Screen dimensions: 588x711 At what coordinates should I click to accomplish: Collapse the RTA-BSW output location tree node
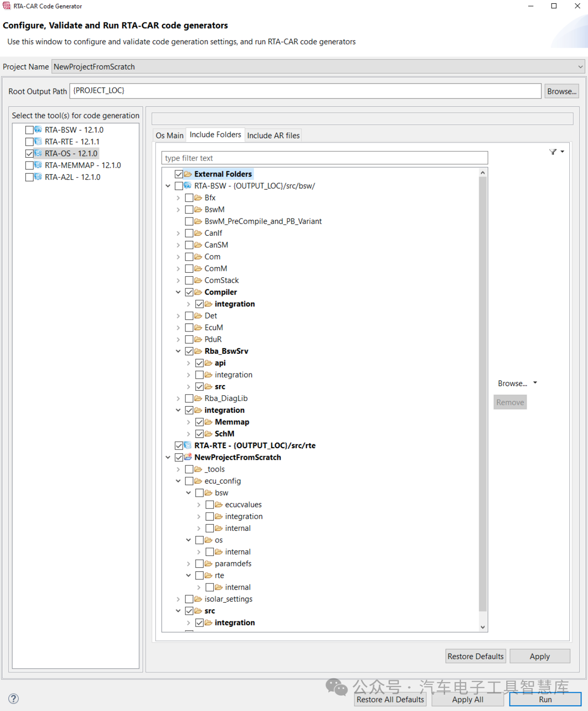coord(168,186)
